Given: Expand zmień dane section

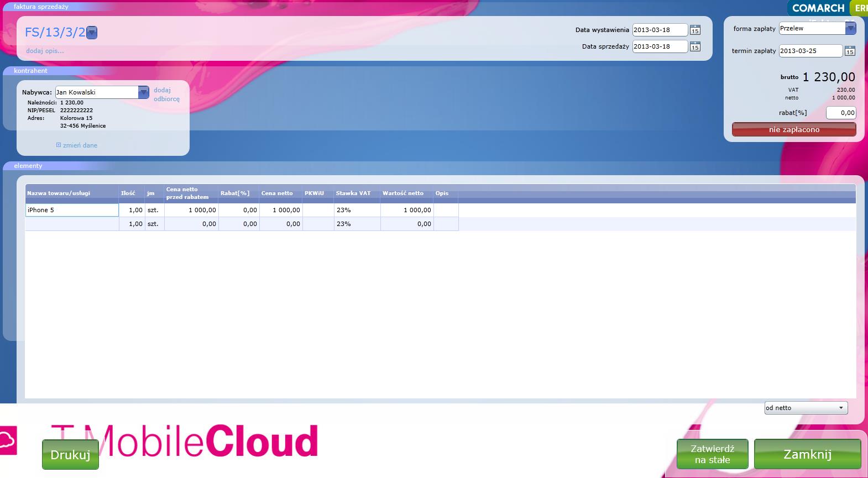Looking at the screenshot, I should (77, 145).
